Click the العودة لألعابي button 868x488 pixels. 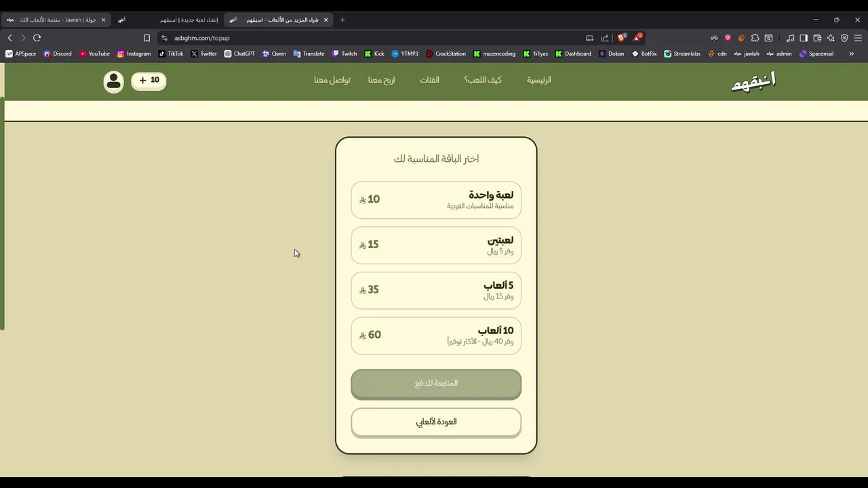click(x=436, y=422)
